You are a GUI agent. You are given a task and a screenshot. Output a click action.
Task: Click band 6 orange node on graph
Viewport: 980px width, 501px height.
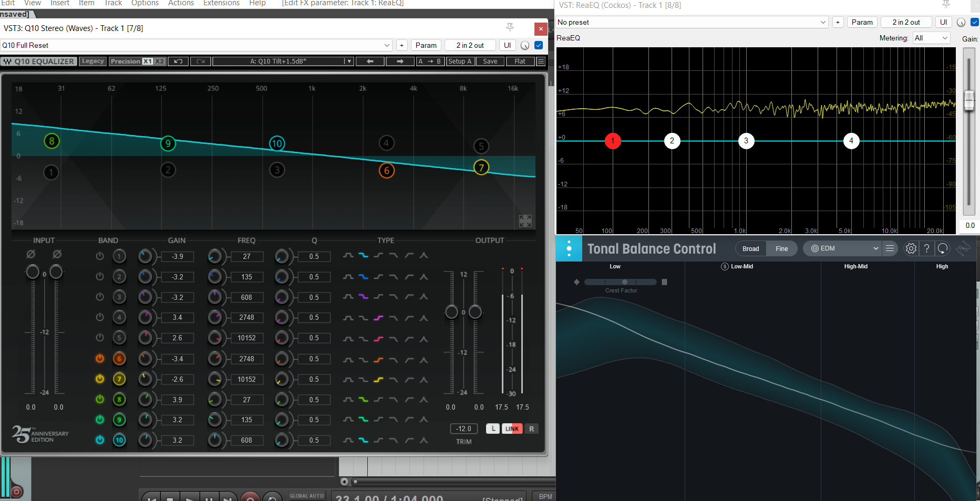(x=387, y=170)
